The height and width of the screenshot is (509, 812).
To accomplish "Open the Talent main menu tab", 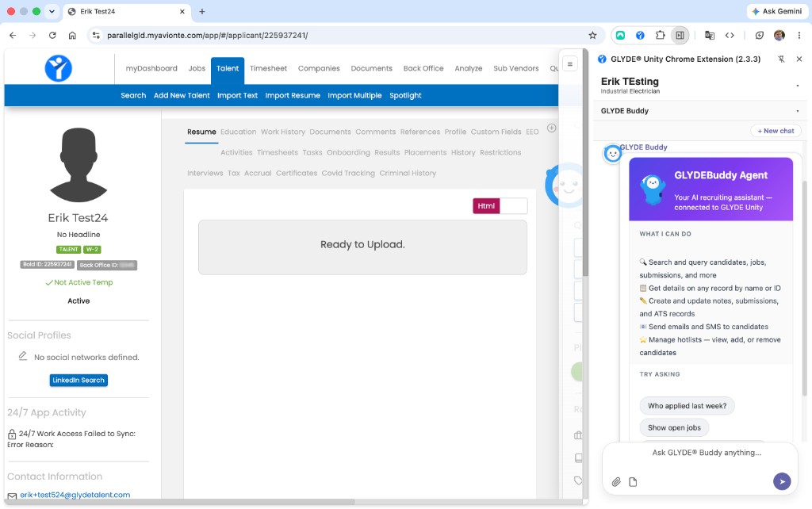I will coord(228,69).
